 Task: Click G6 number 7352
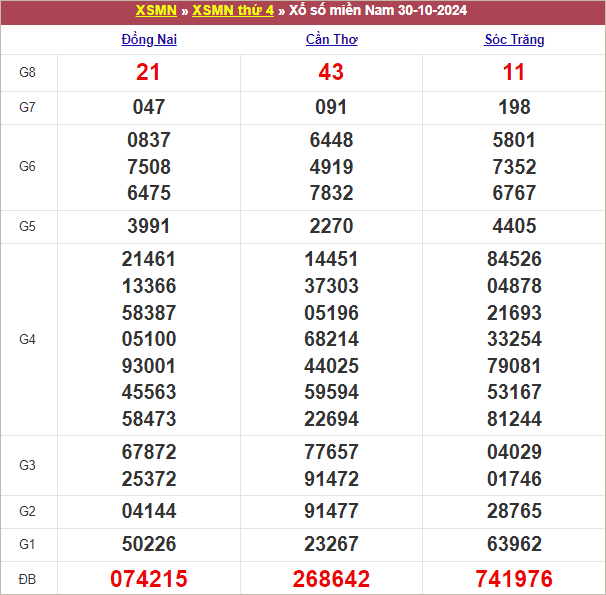pyautogui.click(x=514, y=167)
